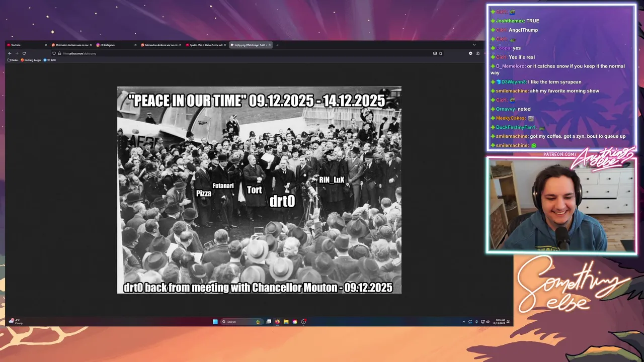This screenshot has width=644, height=362.
Task: Click Joshthemex's chat message saying TRUE
Action: click(x=515, y=21)
